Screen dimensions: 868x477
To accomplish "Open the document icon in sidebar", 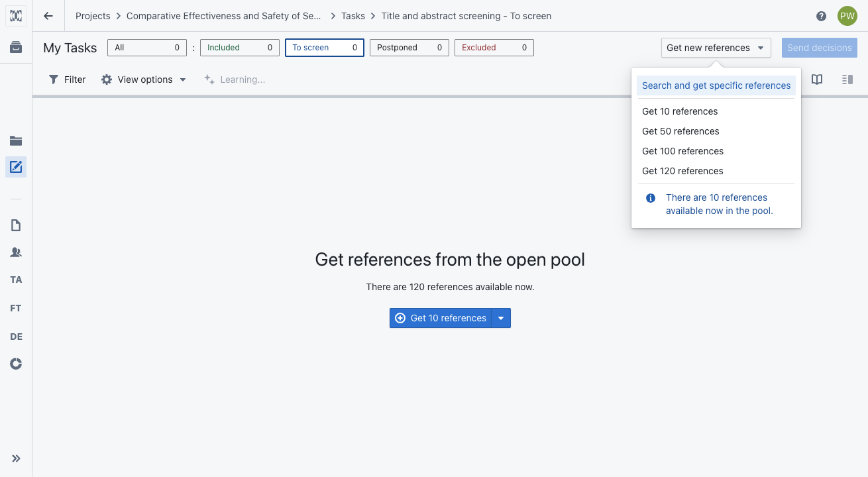I will pyautogui.click(x=16, y=225).
